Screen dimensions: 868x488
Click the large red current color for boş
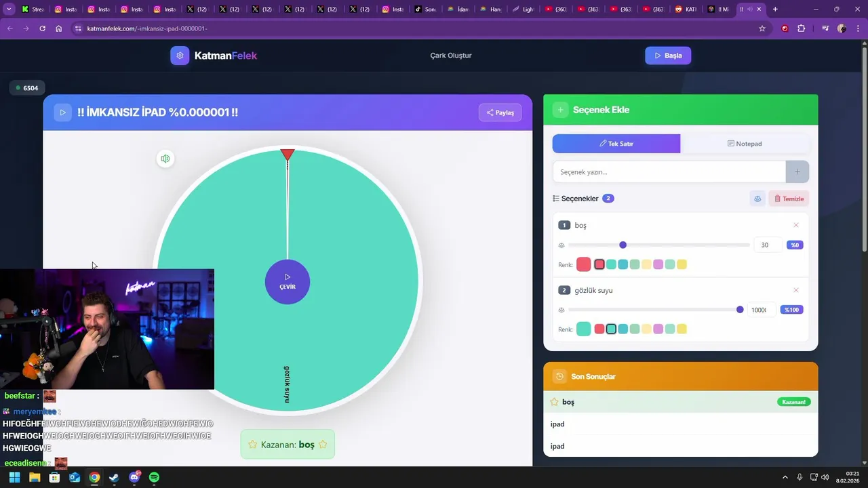(584, 264)
